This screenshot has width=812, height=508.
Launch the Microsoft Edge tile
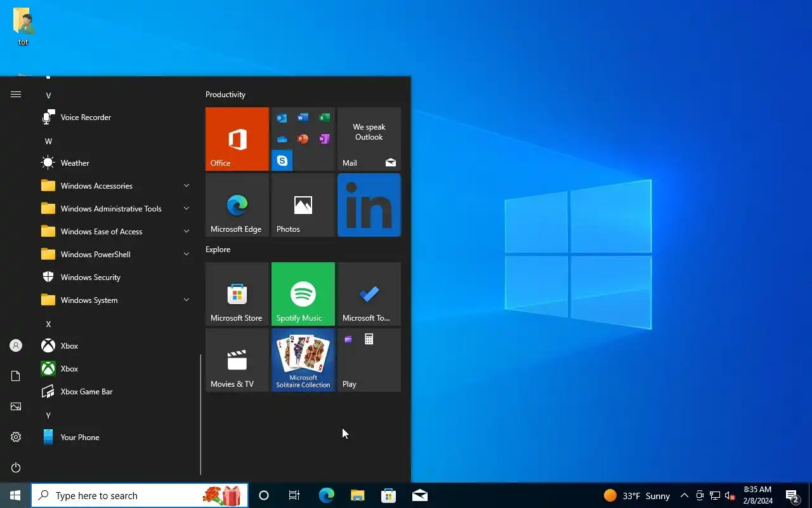(x=237, y=205)
